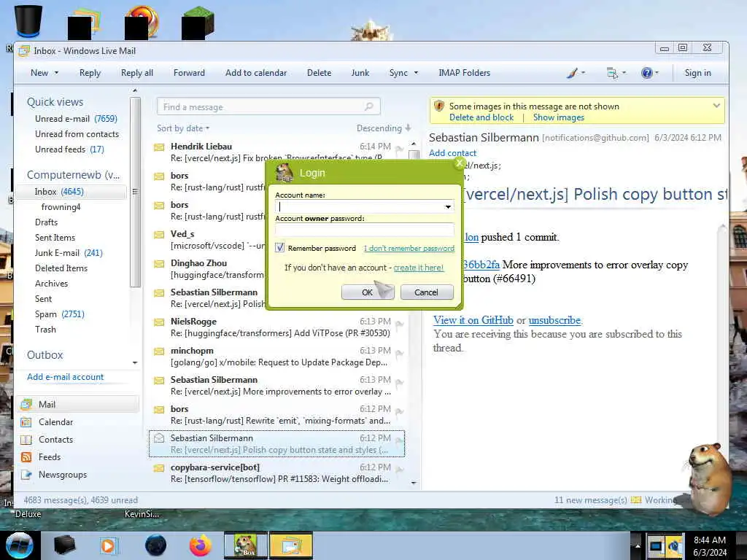Click Reply all in the toolbar
This screenshot has width=747, height=560.
(137, 73)
